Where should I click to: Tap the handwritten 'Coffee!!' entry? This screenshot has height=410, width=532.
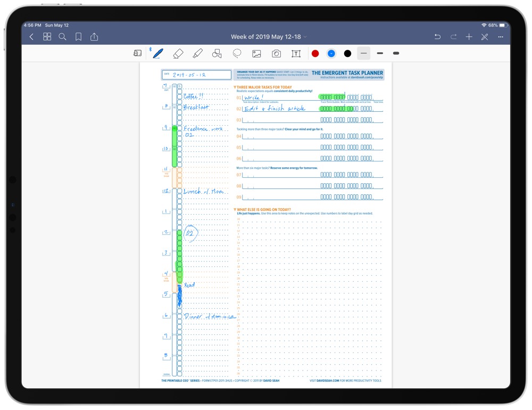click(194, 96)
